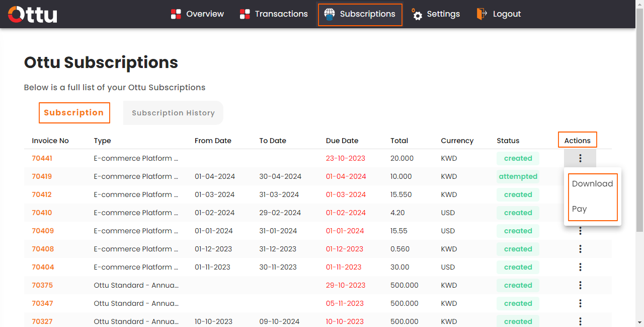Viewport: 644px width, 327px height.
Task: Open actions menu for invoice 70408
Action: coord(580,249)
